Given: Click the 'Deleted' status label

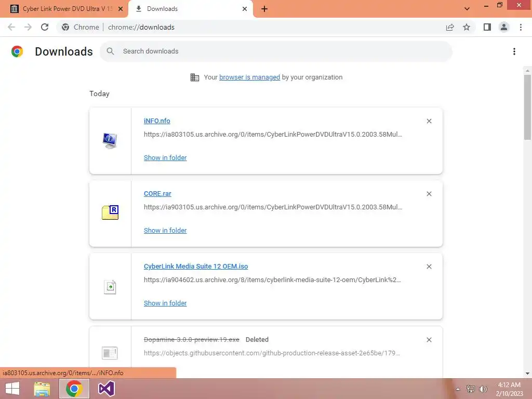Looking at the screenshot, I should 257,340.
